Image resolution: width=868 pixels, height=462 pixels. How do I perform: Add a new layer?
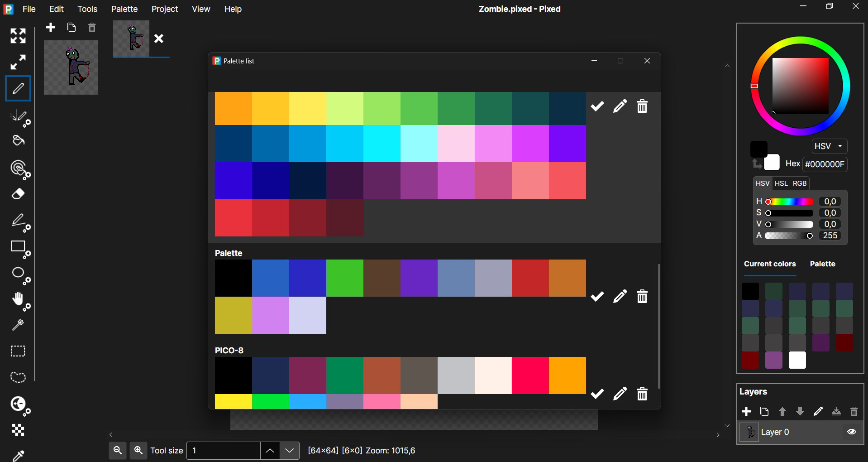[746, 411]
